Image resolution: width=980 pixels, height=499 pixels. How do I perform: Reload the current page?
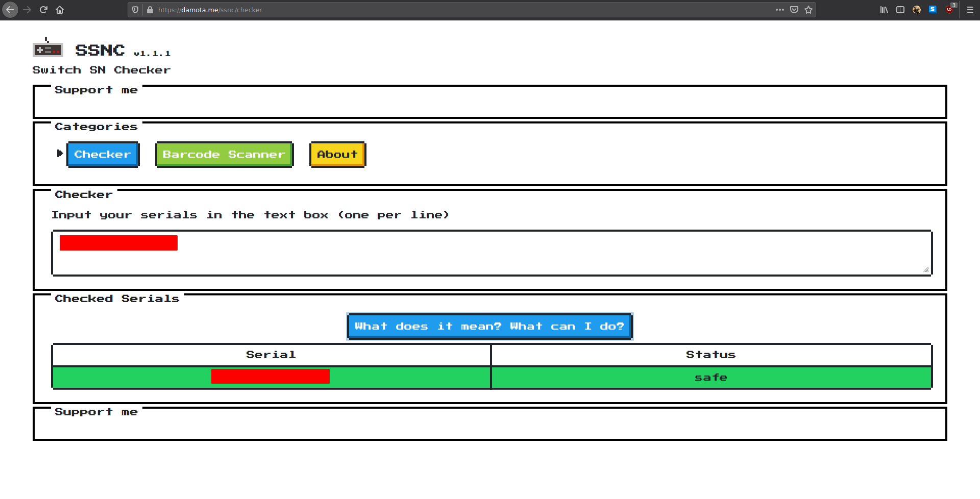click(x=43, y=10)
